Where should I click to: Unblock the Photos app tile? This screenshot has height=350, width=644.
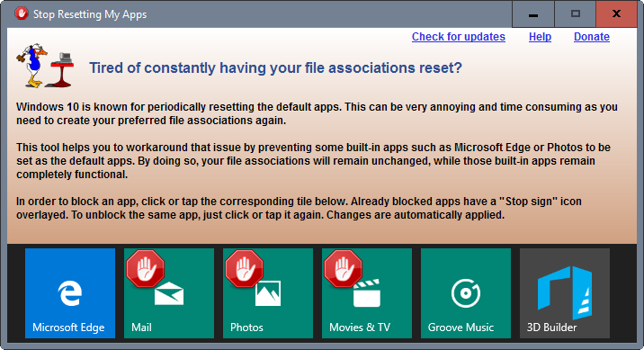click(x=268, y=293)
